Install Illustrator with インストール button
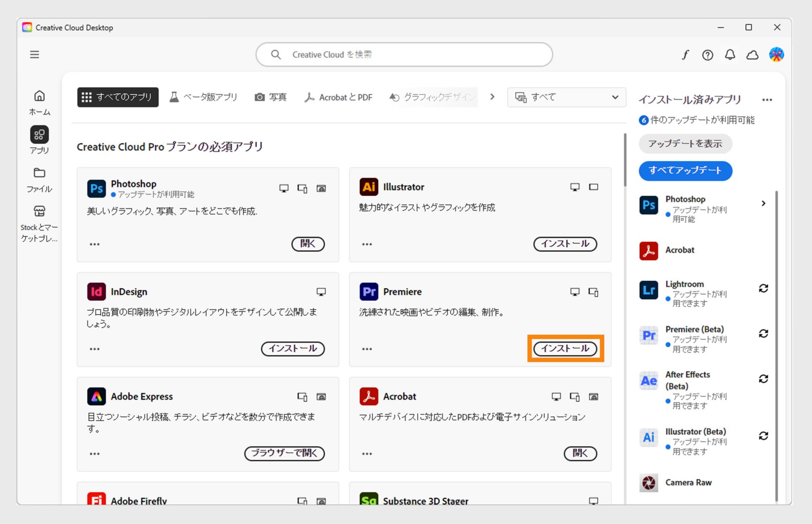Screen dimensions: 812x524 (565, 244)
